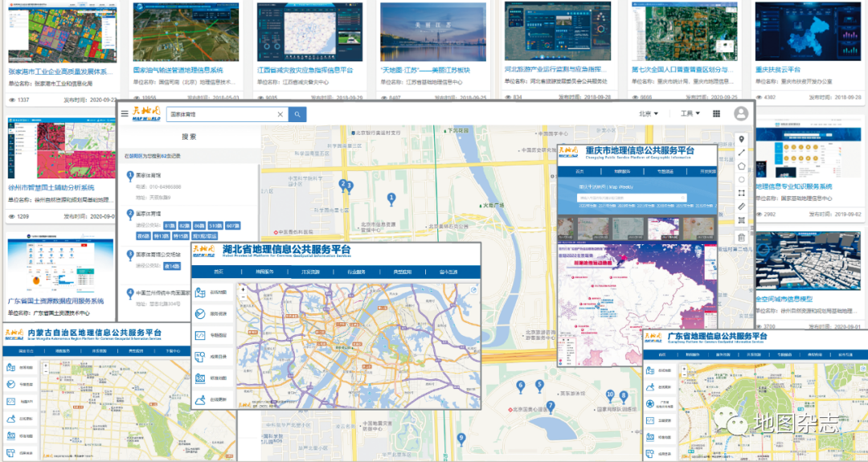Click the MapWorld 天地图 logo in Beijing window
Image resolution: width=868 pixels, height=462 pixels.
click(x=146, y=113)
